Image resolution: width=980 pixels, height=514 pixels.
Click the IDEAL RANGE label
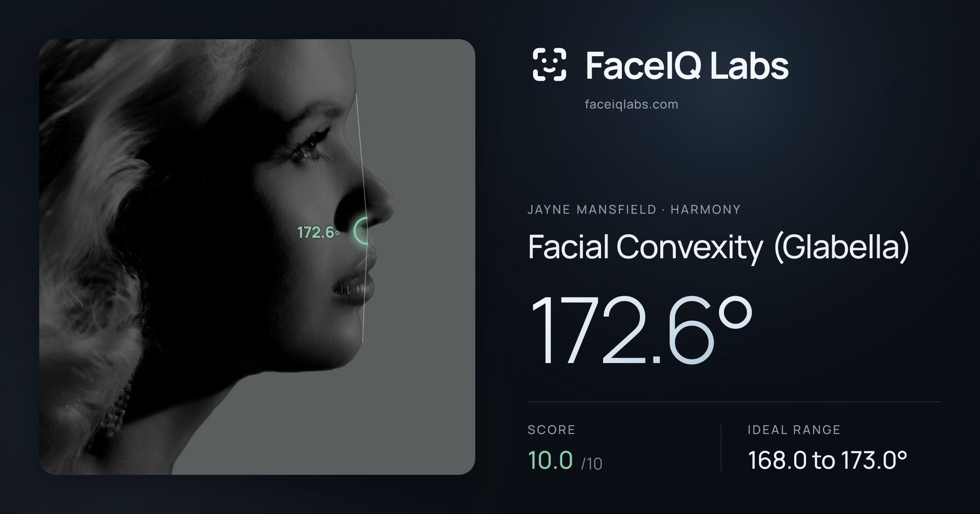point(794,430)
